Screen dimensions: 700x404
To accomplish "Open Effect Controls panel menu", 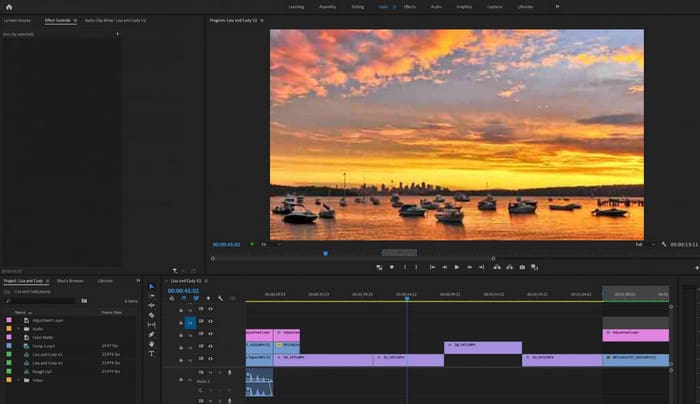I will [x=75, y=21].
